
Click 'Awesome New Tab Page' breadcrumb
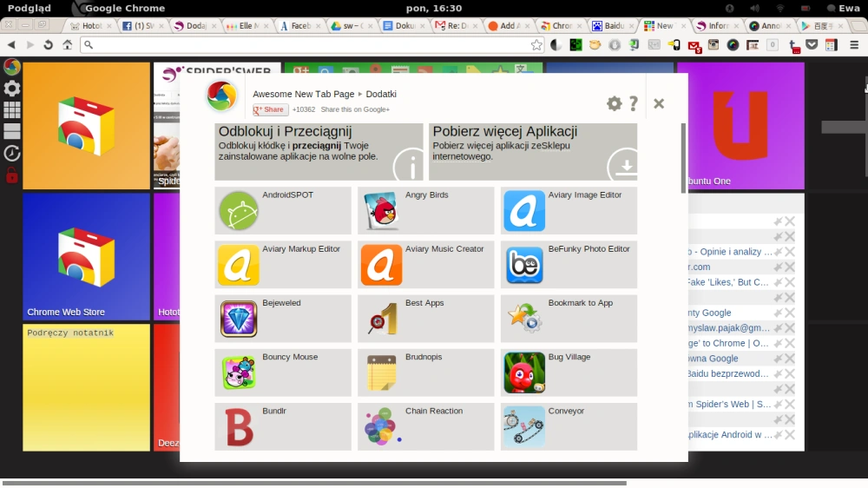[x=303, y=94]
